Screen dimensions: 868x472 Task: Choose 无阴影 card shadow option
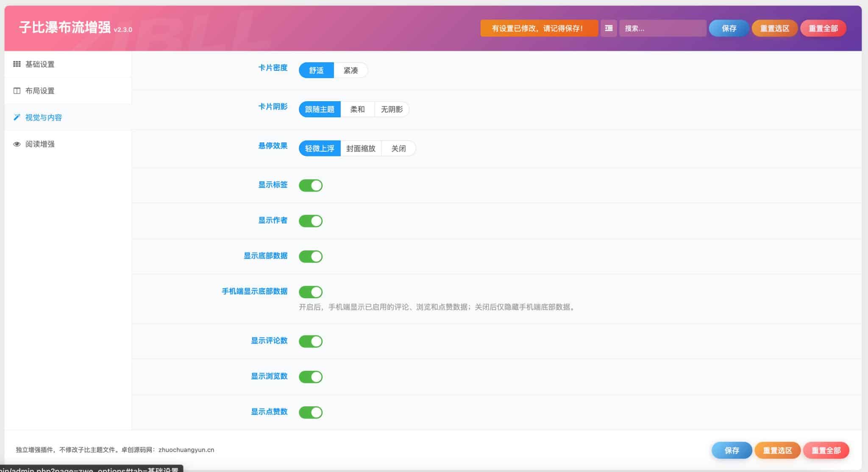[x=392, y=109]
